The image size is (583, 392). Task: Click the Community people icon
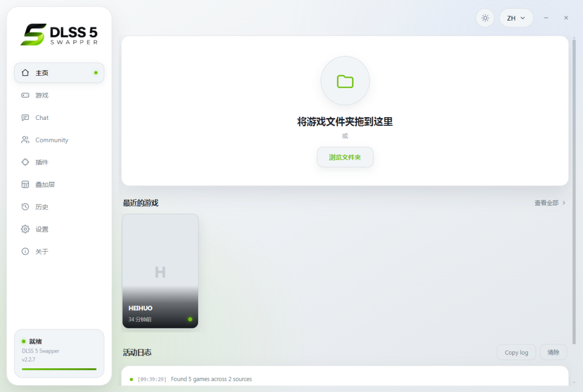tap(25, 140)
